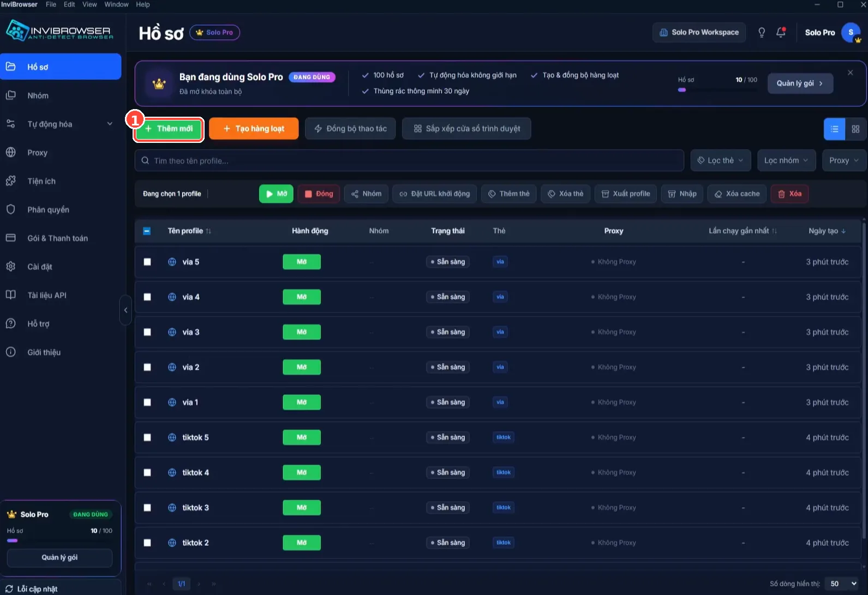Viewport: 868px width, 595px height.
Task: Check the box for tiktok 5
Action: pyautogui.click(x=147, y=437)
